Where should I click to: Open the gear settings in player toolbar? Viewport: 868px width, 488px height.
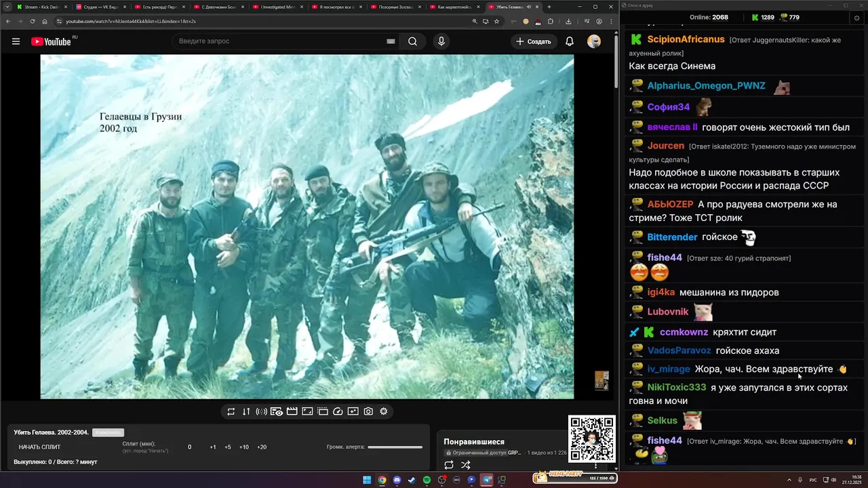[384, 411]
